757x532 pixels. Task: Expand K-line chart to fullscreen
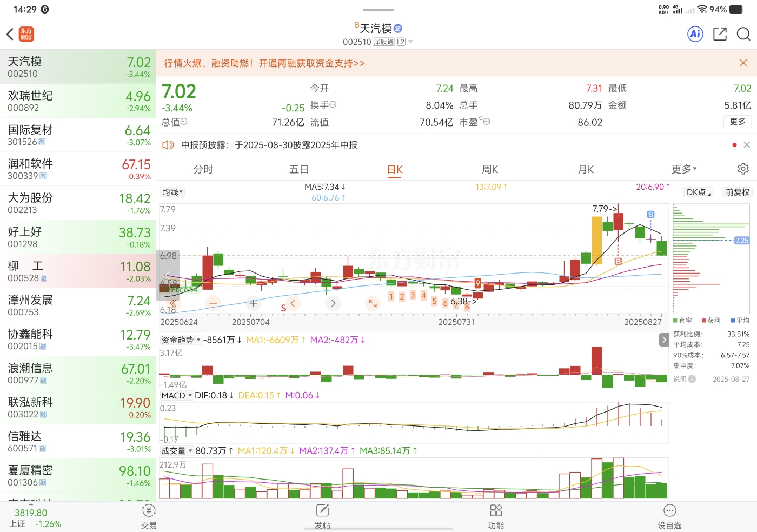pos(373,303)
